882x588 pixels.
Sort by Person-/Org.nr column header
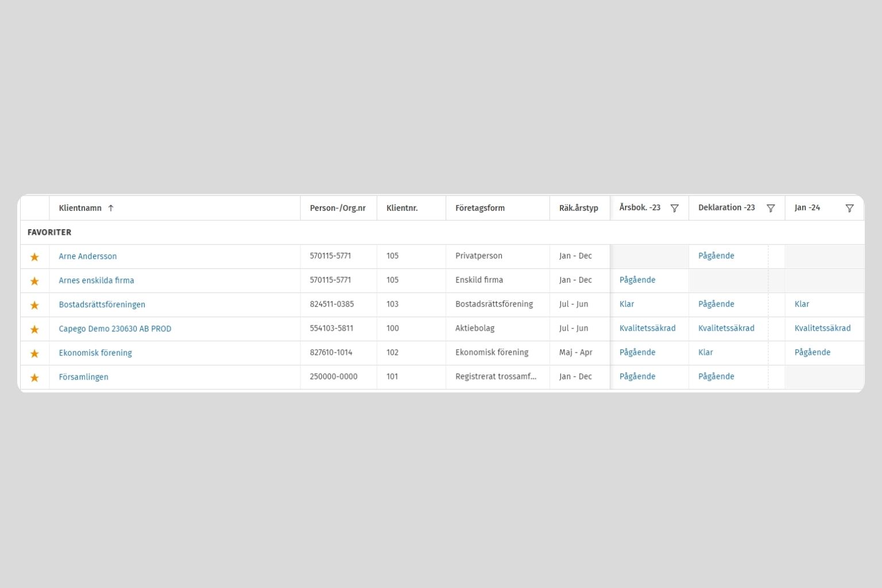click(338, 208)
